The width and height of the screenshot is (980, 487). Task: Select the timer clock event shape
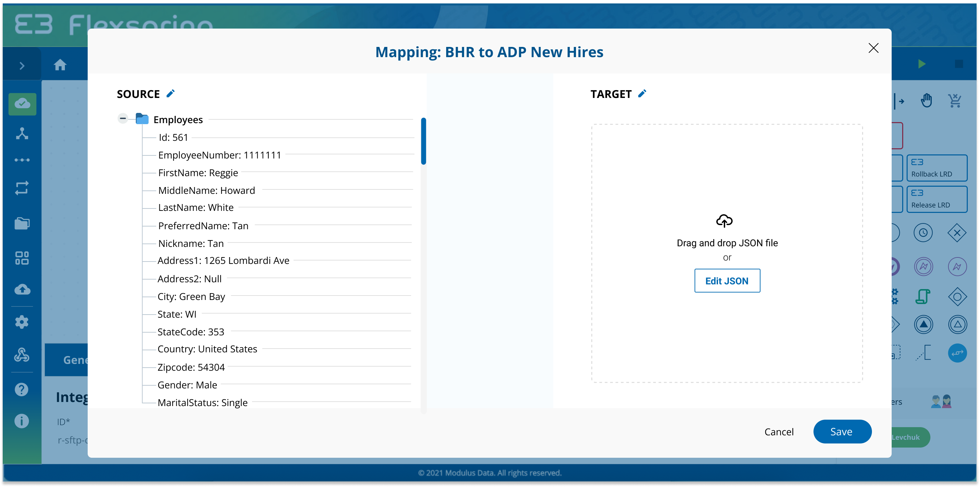923,233
